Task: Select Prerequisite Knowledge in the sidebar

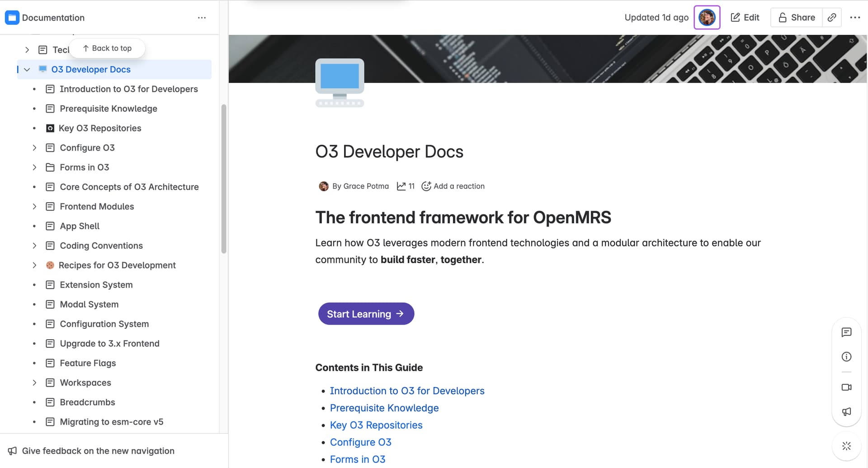Action: point(108,109)
